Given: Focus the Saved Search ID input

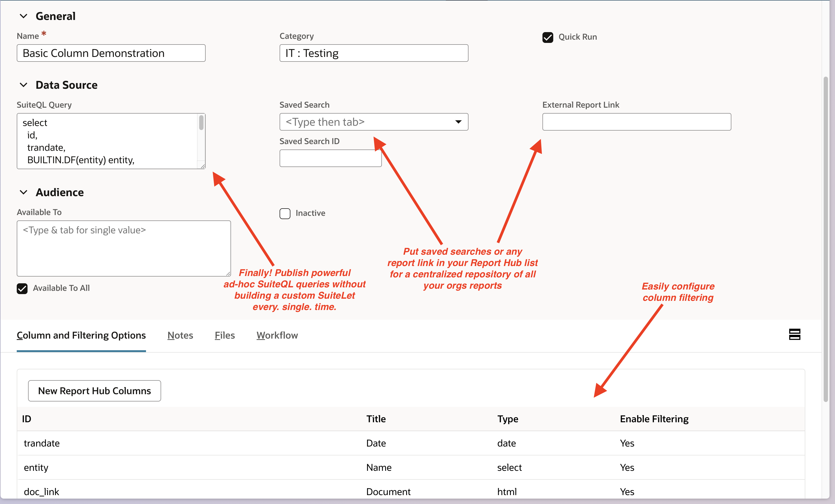Looking at the screenshot, I should click(330, 158).
